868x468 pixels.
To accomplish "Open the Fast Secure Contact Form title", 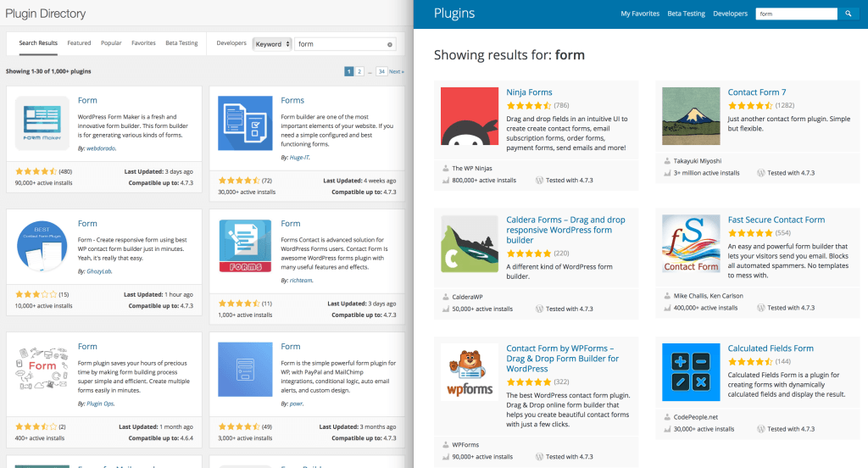I will point(776,220).
